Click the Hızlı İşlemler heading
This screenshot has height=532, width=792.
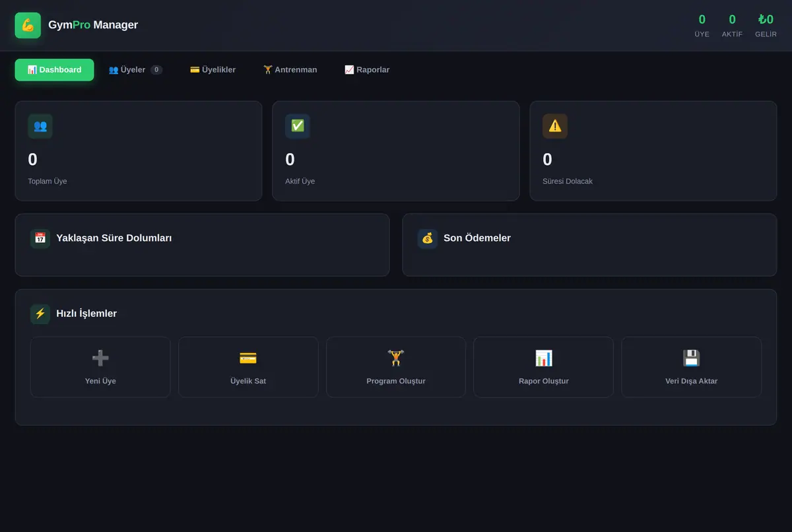tap(86, 314)
